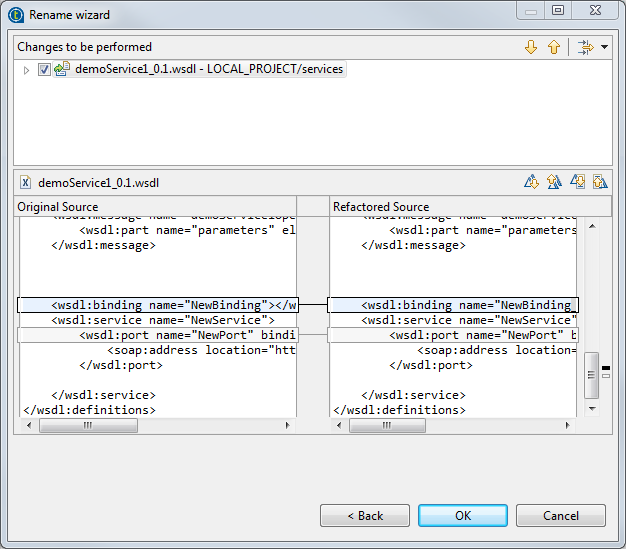Click wsdl:port NewPort line in Refactored Source

(x=453, y=335)
